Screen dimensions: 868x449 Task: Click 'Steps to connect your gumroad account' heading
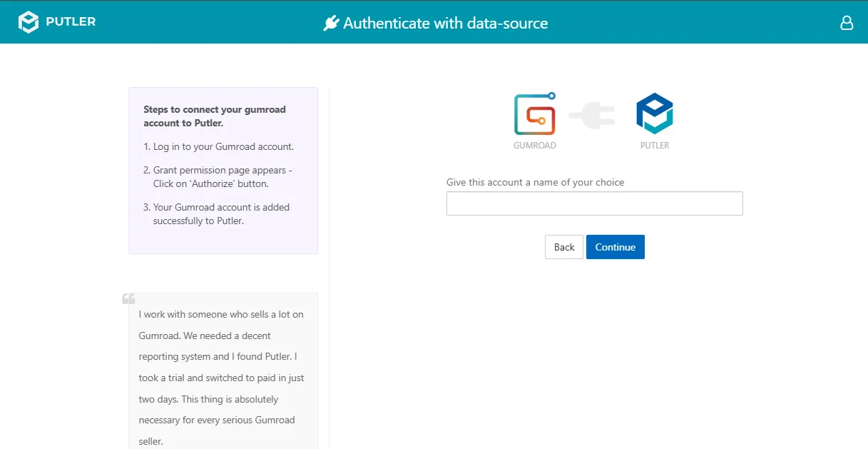click(215, 116)
